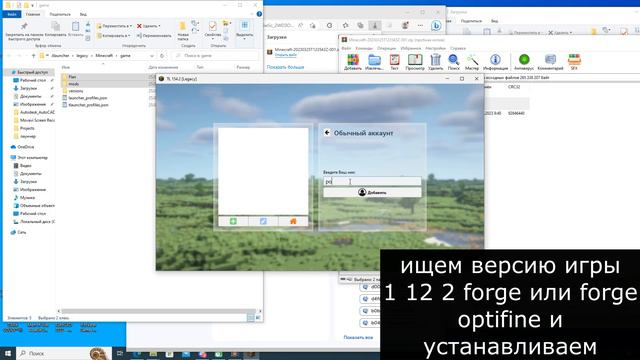Click the Показать все link at the bottom

[358, 338]
